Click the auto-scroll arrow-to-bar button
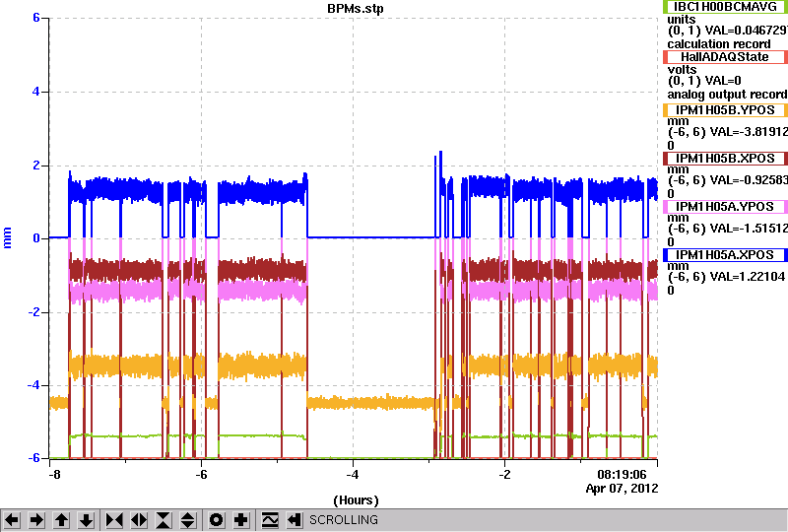The width and height of the screenshot is (788, 532). coord(295,520)
